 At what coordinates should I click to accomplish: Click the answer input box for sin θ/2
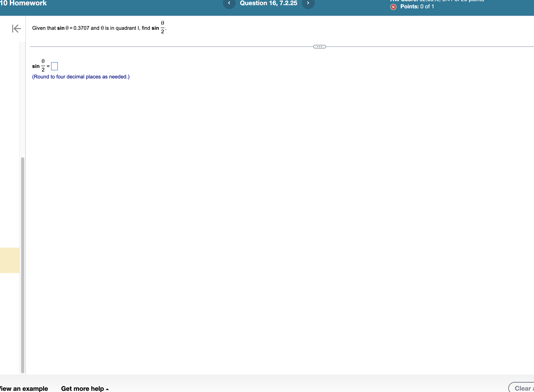click(54, 66)
